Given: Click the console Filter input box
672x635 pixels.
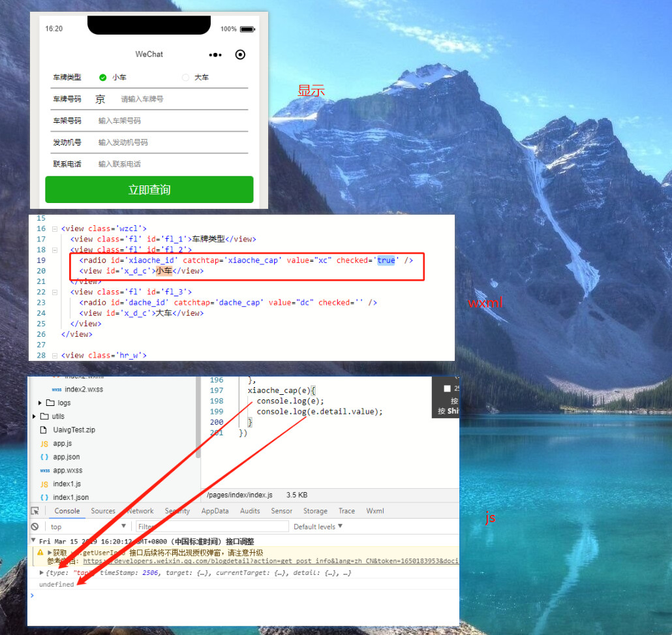Looking at the screenshot, I should coord(212,527).
